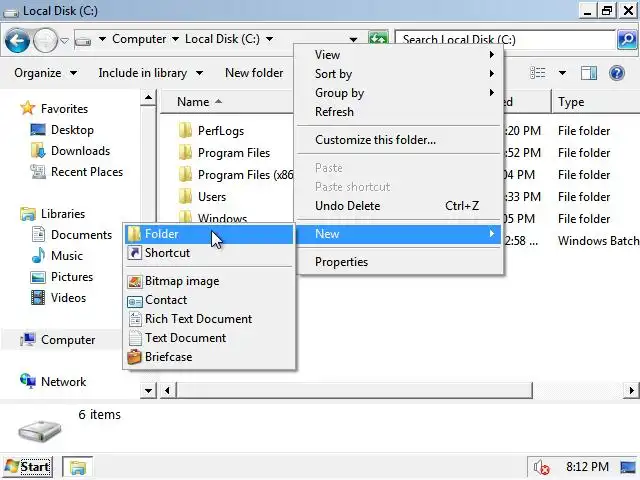
Task: Click the Windows folder name
Action: (222, 218)
